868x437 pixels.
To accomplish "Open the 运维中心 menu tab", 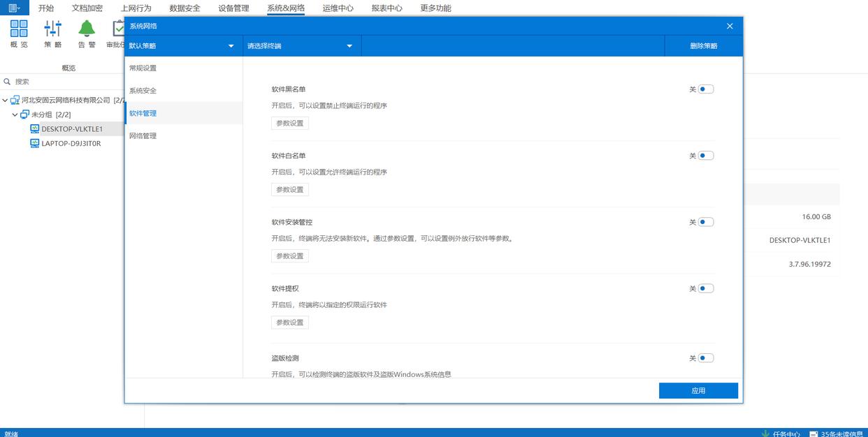I will (x=338, y=8).
